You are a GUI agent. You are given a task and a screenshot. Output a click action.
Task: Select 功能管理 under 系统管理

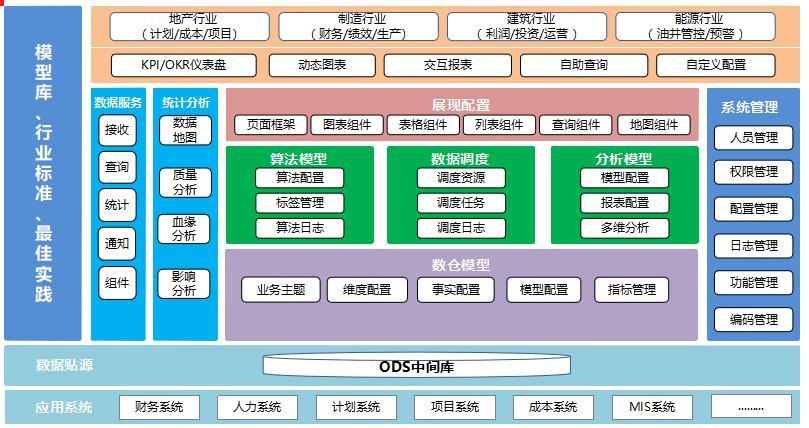click(753, 283)
